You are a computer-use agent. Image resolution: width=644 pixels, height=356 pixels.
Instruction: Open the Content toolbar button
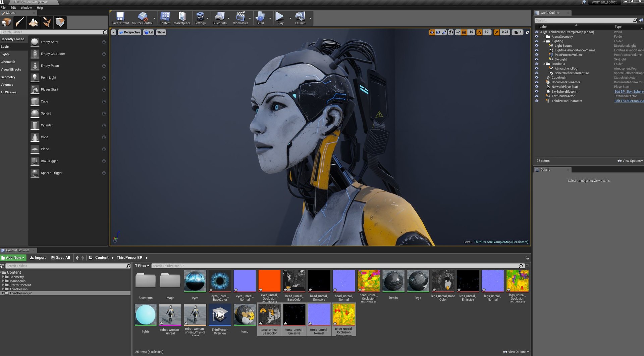coord(165,18)
